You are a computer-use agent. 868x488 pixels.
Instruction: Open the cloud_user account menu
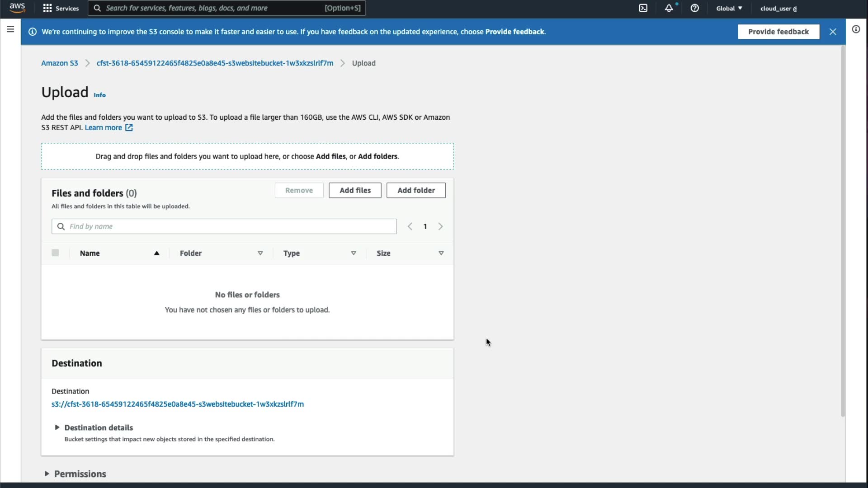[778, 8]
